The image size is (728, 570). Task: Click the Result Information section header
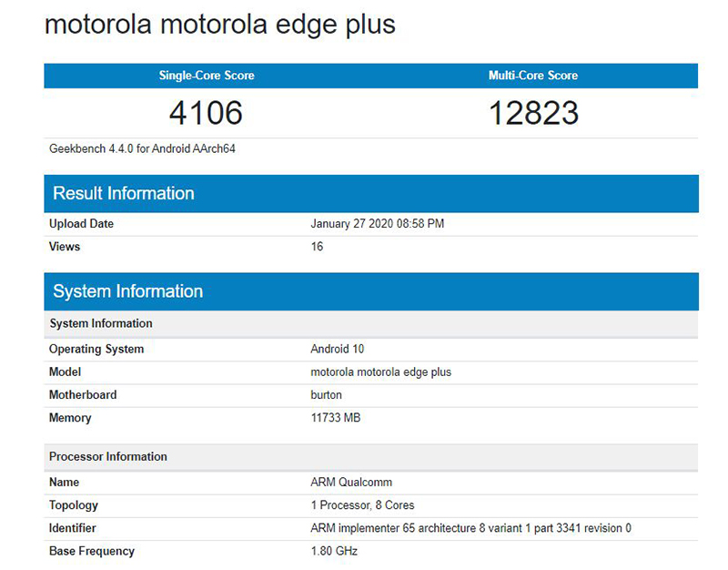click(124, 193)
